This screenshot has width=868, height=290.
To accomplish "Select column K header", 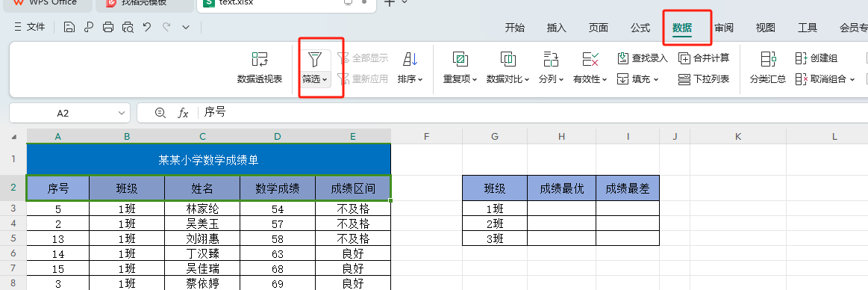I will [737, 137].
